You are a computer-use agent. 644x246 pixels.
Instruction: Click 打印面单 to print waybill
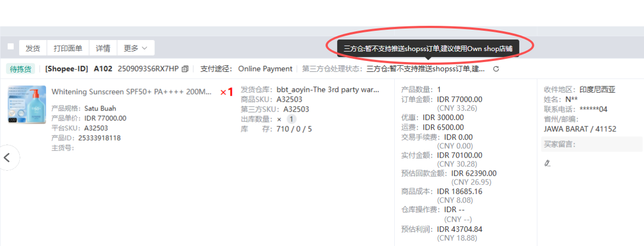tap(68, 48)
